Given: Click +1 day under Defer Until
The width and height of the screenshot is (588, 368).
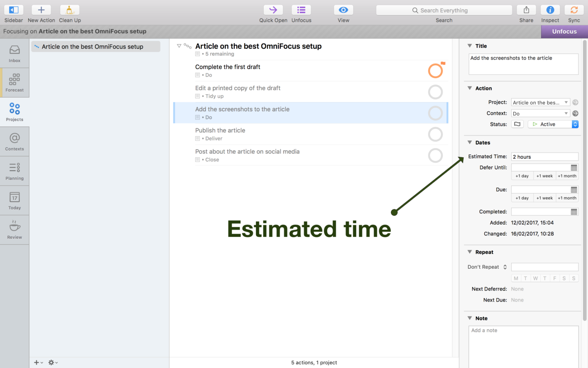Looking at the screenshot, I should pos(522,176).
